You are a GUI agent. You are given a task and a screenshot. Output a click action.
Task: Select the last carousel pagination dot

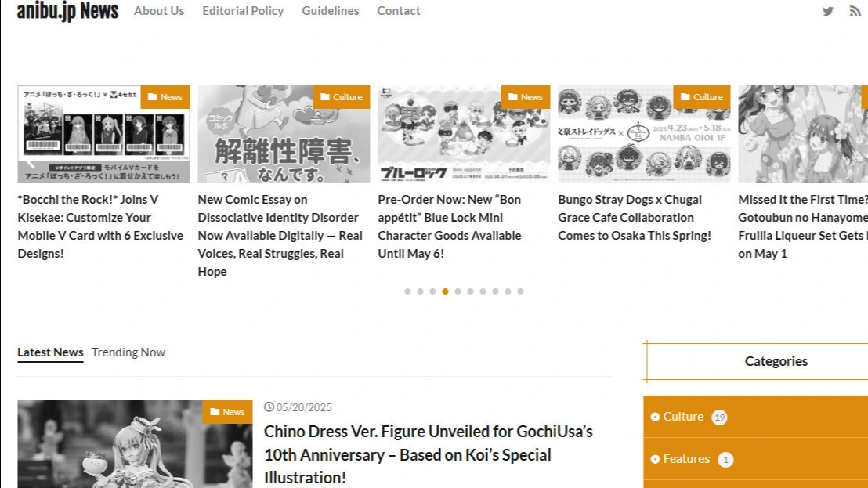(x=520, y=291)
